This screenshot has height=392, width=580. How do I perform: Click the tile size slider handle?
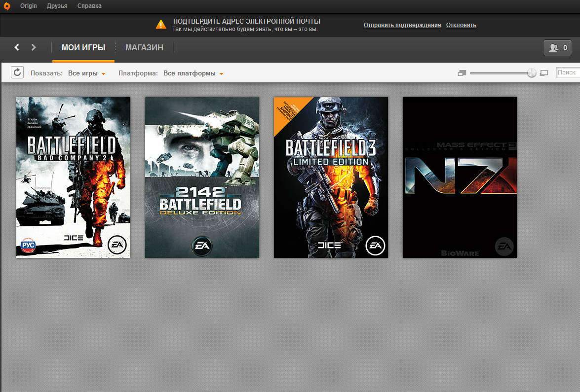point(532,73)
